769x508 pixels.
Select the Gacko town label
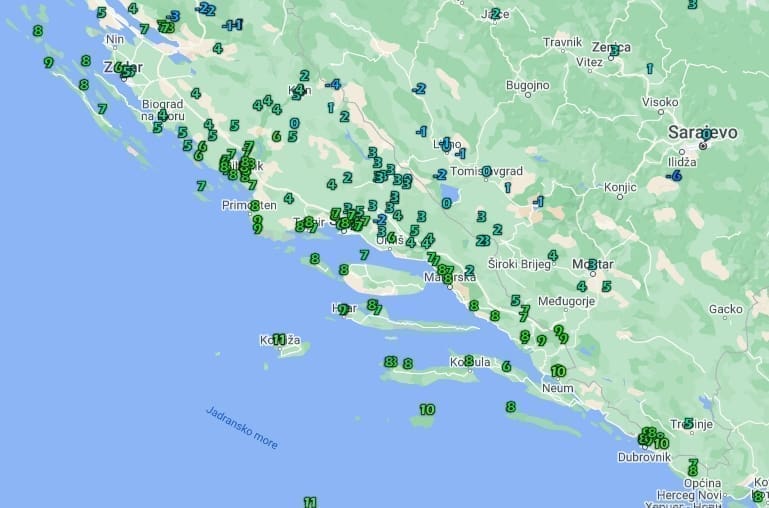(724, 310)
